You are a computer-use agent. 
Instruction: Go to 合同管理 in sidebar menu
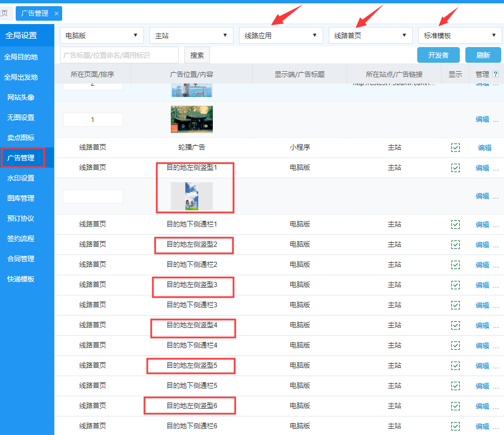point(21,259)
